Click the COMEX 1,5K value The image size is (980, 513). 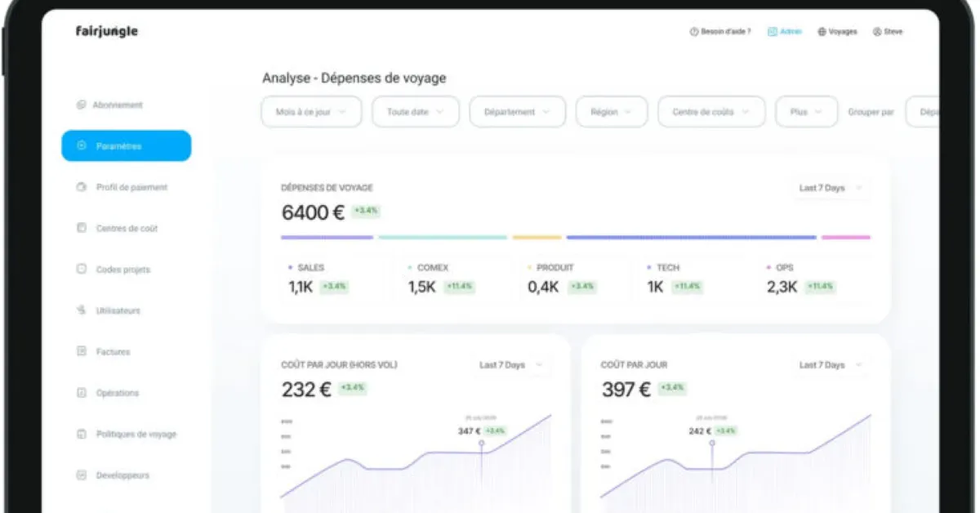click(x=422, y=288)
